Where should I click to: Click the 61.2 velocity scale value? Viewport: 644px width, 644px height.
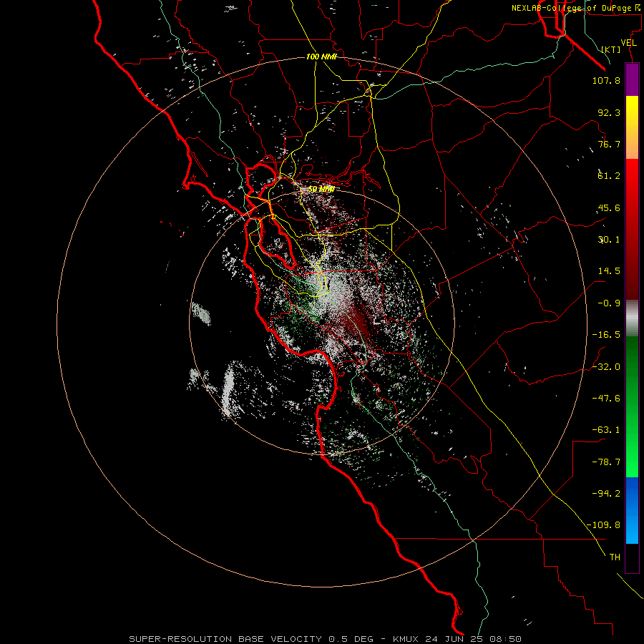(x=609, y=176)
